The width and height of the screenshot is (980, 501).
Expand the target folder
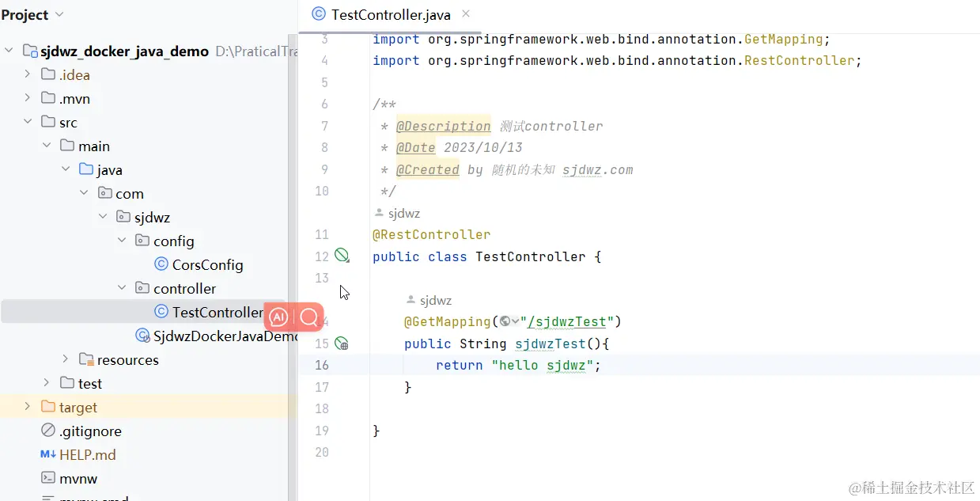pyautogui.click(x=28, y=407)
